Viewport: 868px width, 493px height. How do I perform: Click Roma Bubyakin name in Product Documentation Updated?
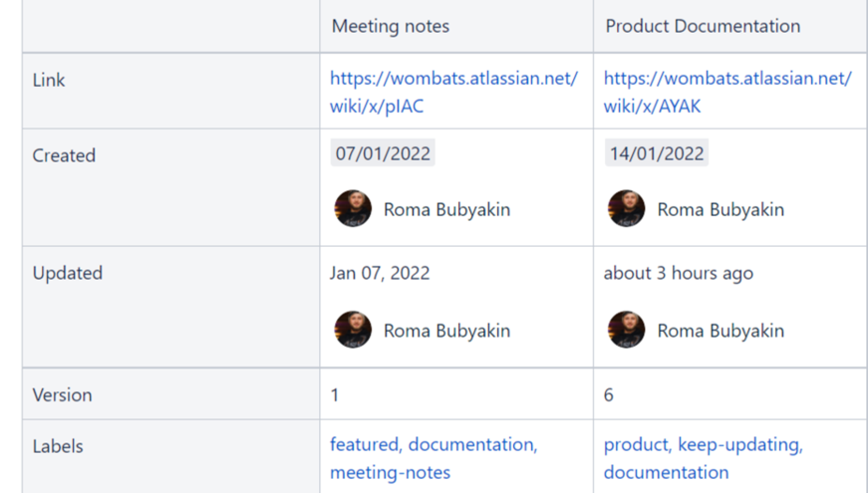click(x=721, y=331)
